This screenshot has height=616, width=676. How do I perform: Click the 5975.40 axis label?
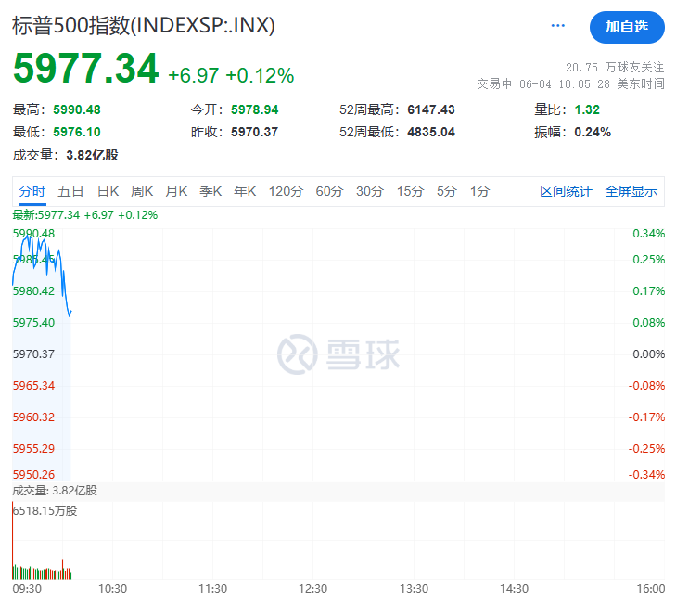(x=33, y=323)
